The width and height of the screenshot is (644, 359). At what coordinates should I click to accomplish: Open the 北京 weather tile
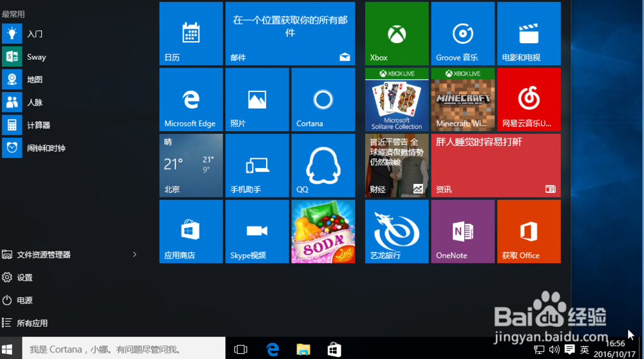(191, 166)
